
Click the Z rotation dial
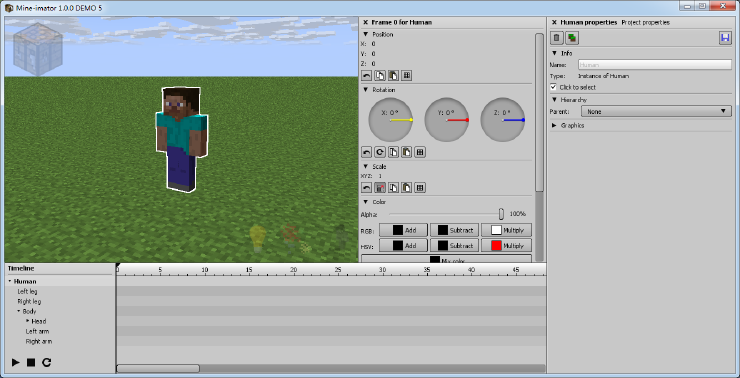(503, 120)
